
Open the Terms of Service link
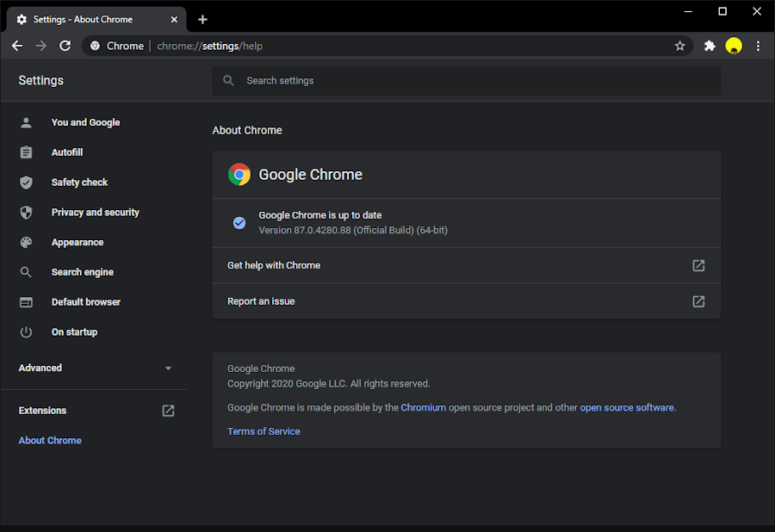pos(263,430)
